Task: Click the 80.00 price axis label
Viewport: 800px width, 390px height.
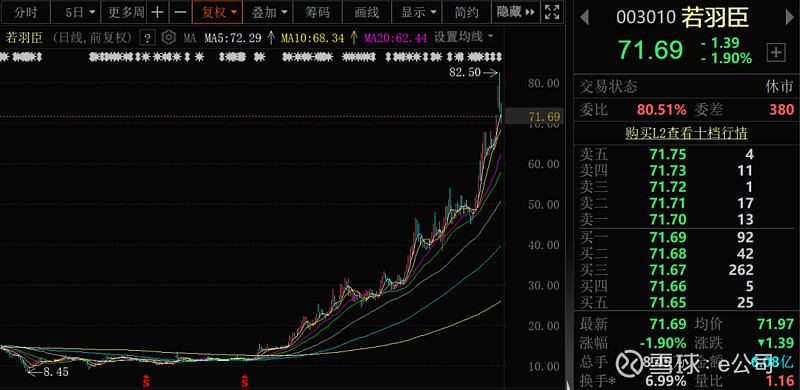Action: tap(544, 83)
